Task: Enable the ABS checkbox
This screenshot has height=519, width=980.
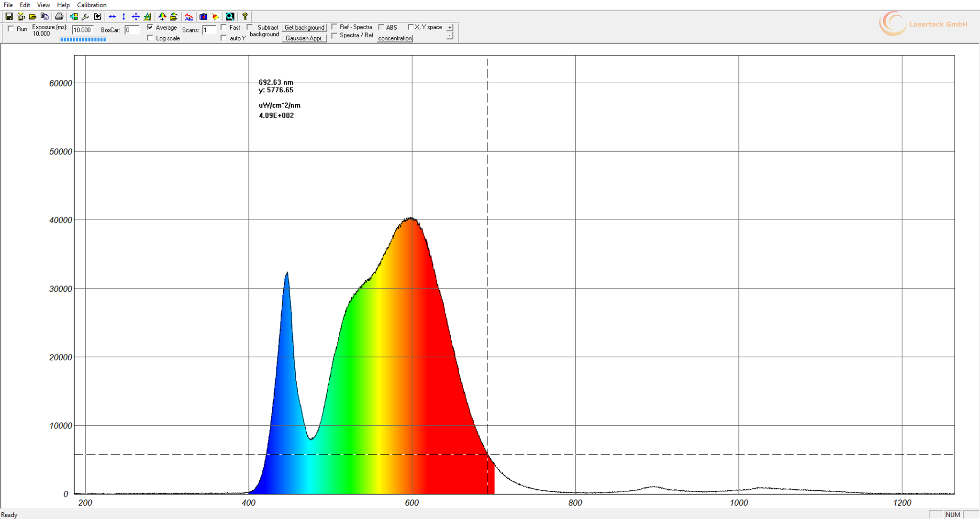Action: point(381,27)
